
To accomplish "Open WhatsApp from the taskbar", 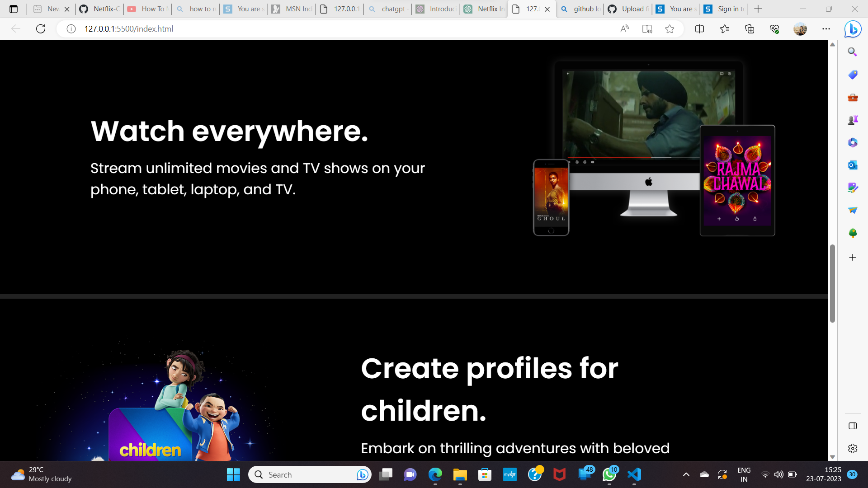I will [x=609, y=474].
